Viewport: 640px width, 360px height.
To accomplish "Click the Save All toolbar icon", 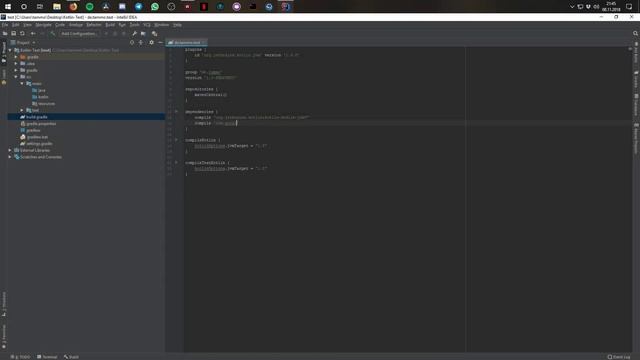I will click(13, 33).
